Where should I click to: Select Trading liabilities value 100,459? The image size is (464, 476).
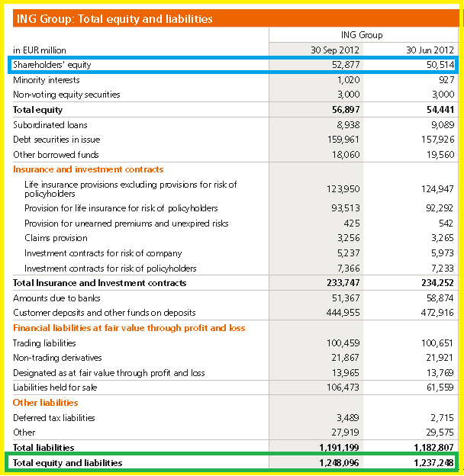(343, 343)
